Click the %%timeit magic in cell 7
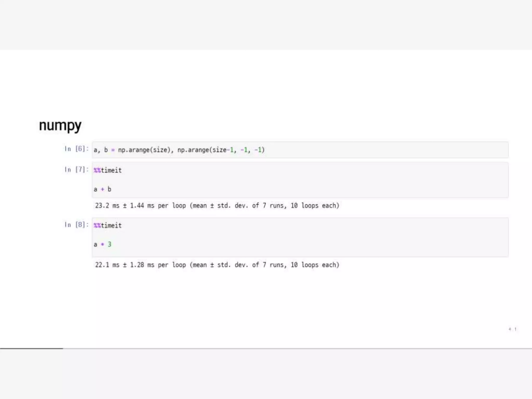Viewport: 532px width, 399px height. point(108,170)
